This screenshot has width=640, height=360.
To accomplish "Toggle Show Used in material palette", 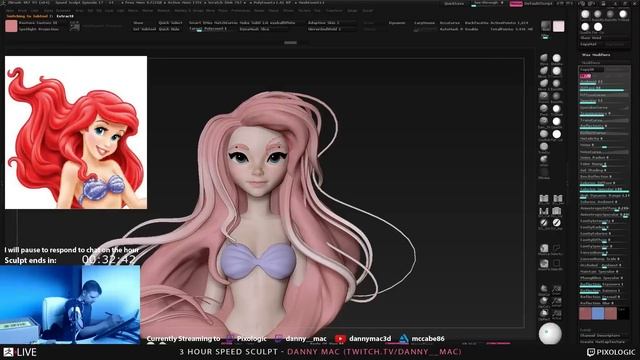I will 590,38.
